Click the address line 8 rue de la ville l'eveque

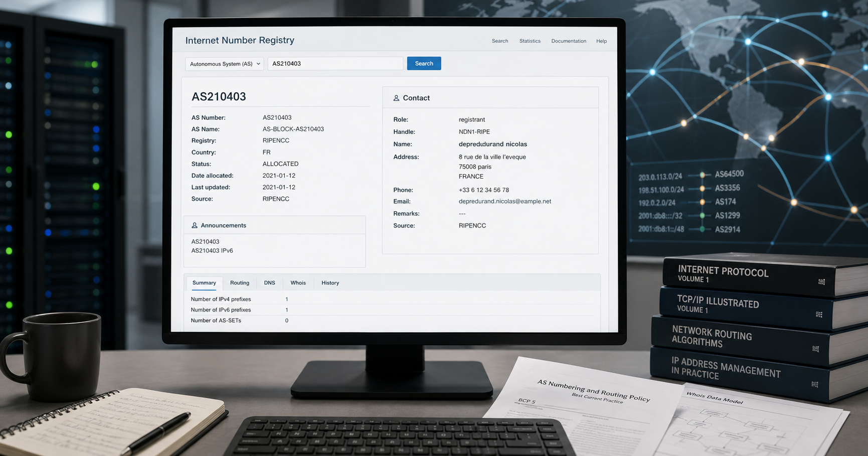[492, 157]
